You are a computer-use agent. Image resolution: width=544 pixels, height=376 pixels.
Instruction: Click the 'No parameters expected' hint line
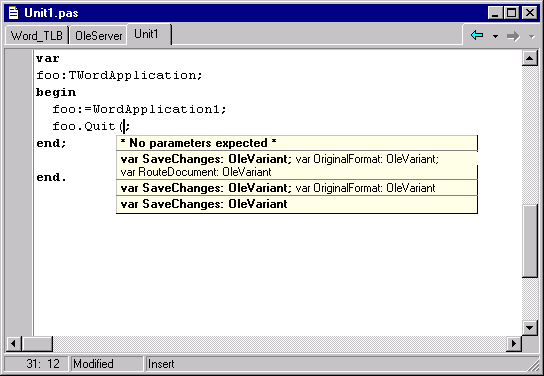pyautogui.click(x=297, y=143)
